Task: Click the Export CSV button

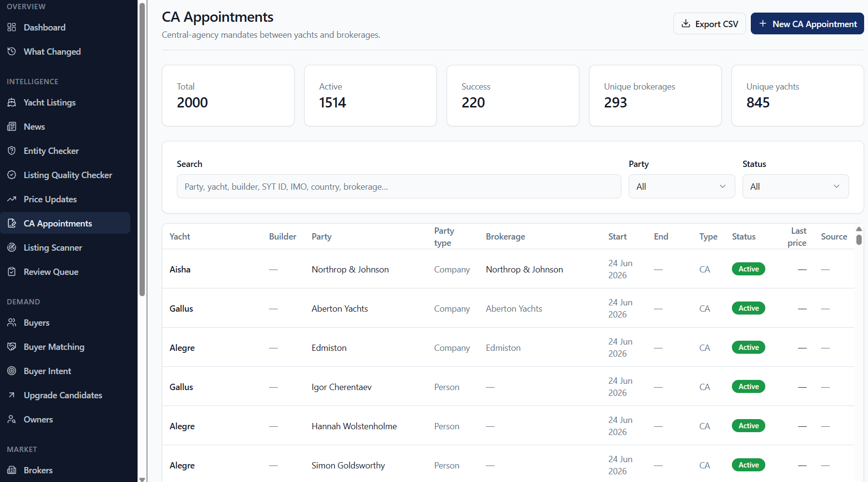Action: point(709,24)
